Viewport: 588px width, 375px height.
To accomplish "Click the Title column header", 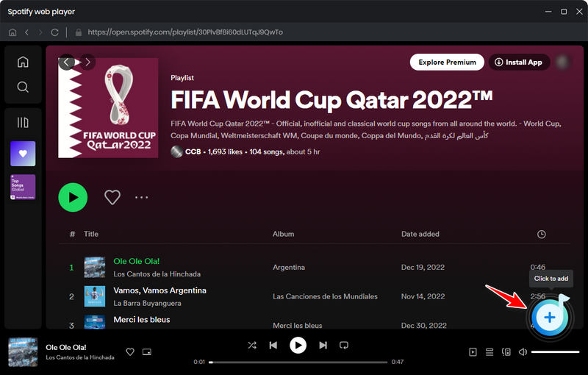I will (x=91, y=234).
